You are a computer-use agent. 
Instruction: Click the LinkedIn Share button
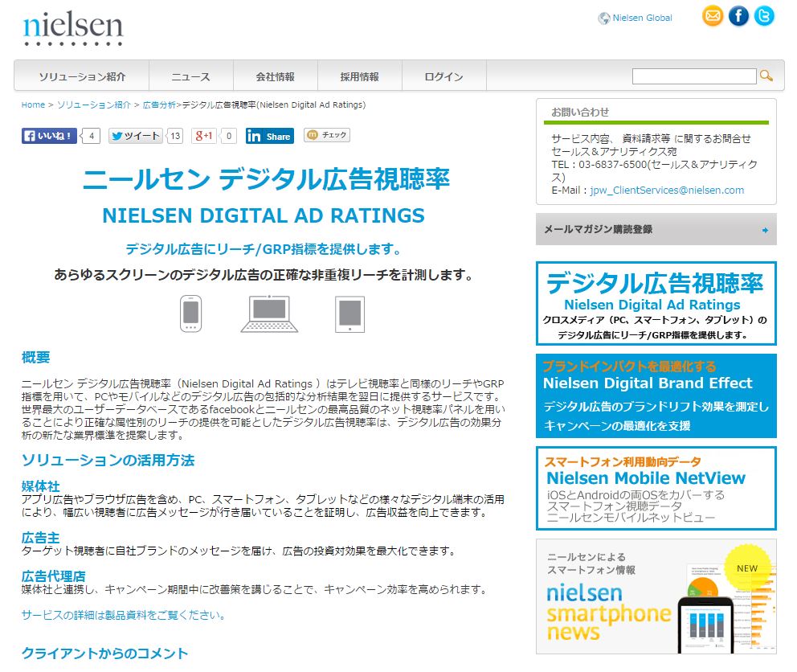point(269,136)
